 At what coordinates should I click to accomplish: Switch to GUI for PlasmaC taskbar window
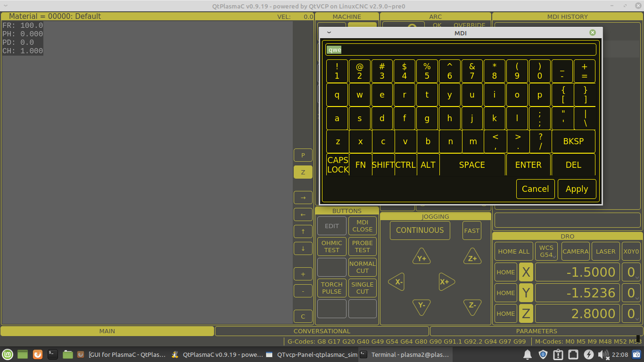coord(122,354)
